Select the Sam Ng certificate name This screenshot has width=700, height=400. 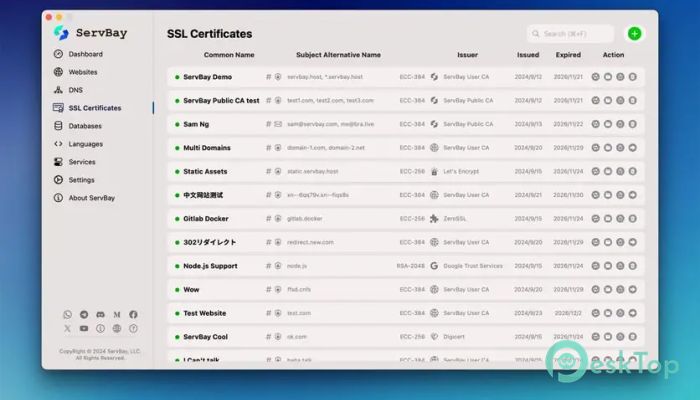coord(196,124)
